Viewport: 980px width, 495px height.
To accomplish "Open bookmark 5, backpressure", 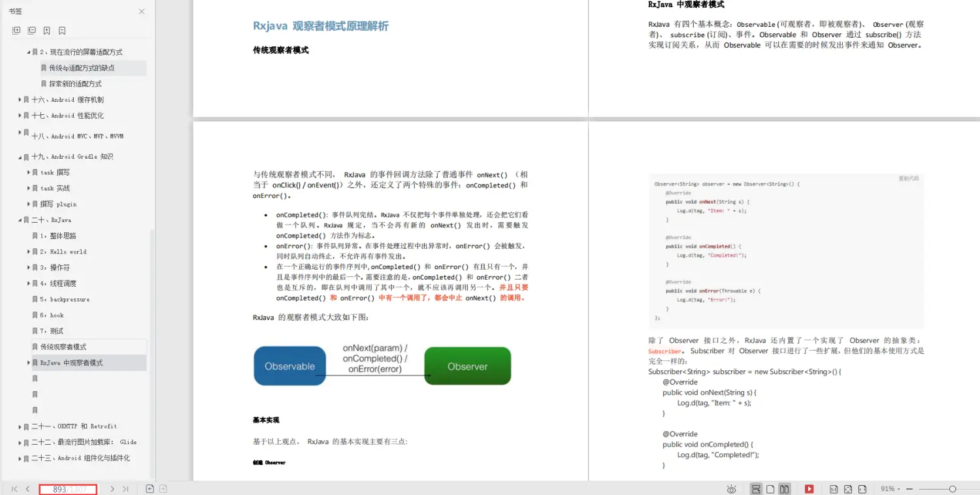I will coord(65,299).
